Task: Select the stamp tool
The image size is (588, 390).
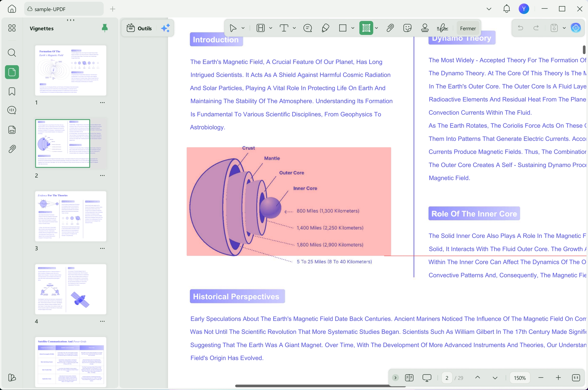Action: pyautogui.click(x=425, y=28)
